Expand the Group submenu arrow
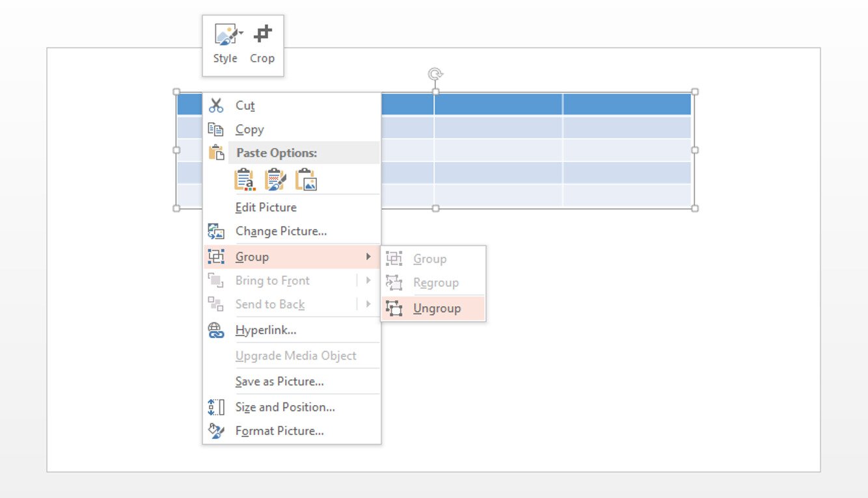The image size is (868, 498). [368, 257]
